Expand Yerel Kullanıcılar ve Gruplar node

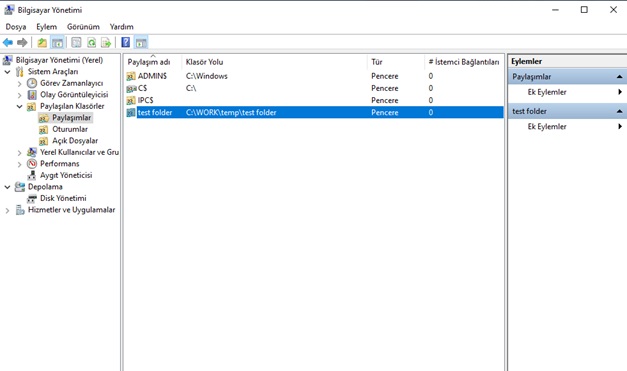point(19,153)
